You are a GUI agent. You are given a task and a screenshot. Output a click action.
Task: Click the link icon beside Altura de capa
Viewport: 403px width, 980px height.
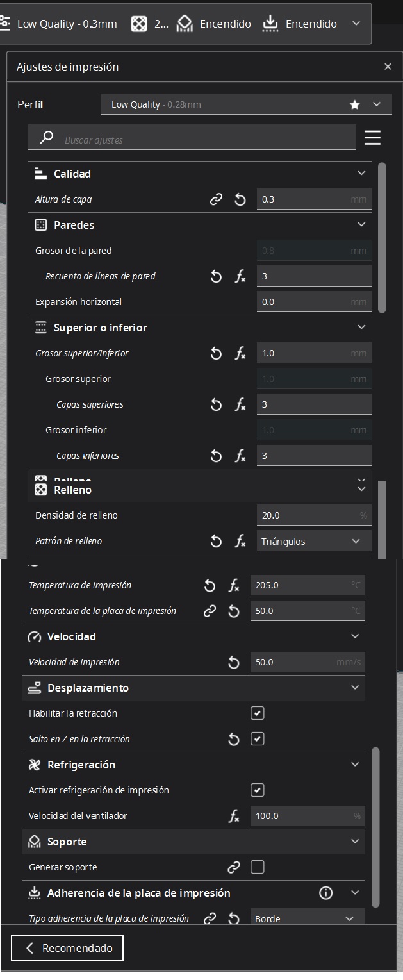[217, 199]
